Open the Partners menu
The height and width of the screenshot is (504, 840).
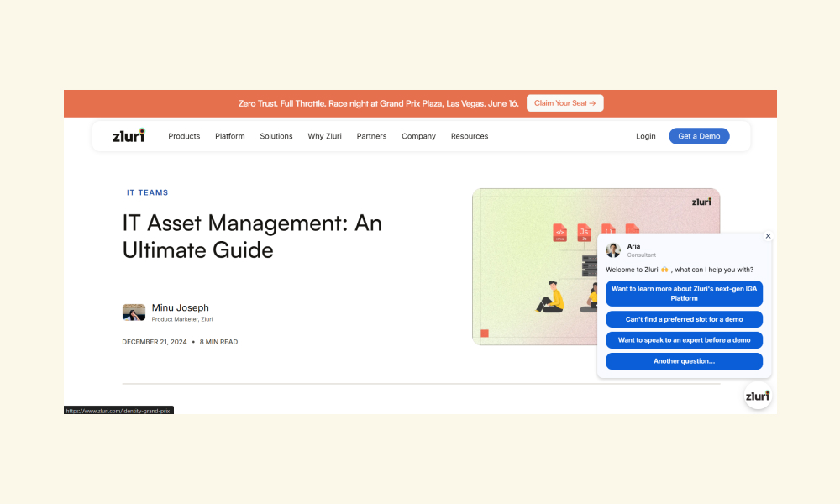coord(371,136)
